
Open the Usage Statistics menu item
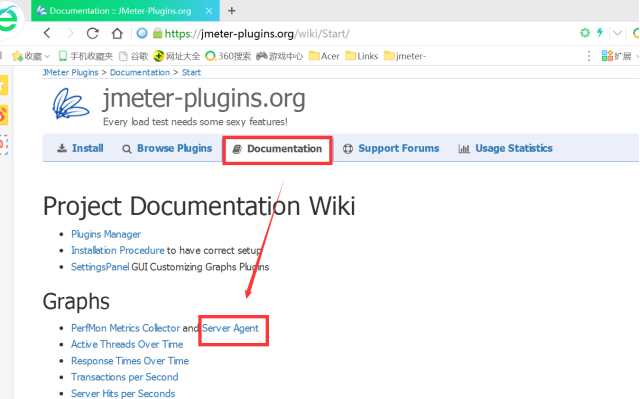click(x=505, y=148)
